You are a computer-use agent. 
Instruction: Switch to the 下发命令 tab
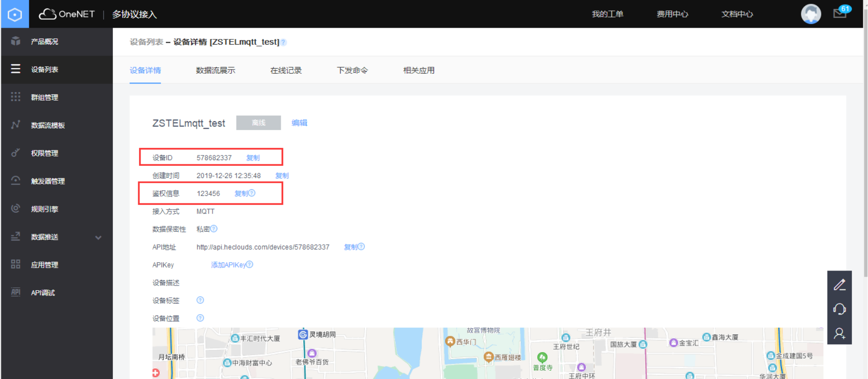(x=352, y=70)
